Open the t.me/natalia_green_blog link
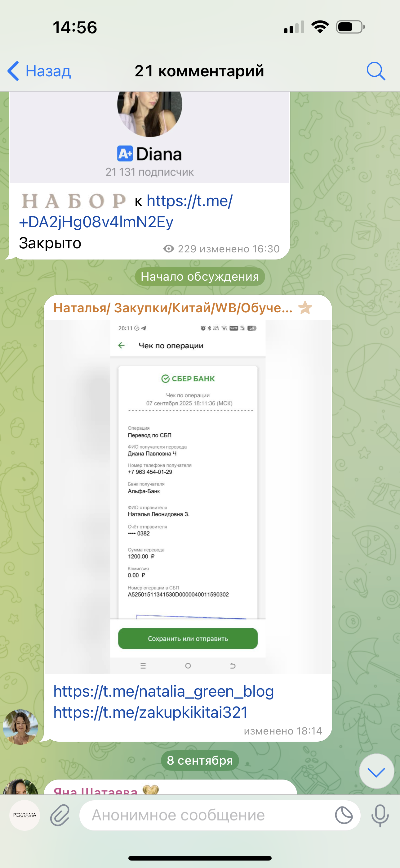This screenshot has width=400, height=868. tap(164, 691)
